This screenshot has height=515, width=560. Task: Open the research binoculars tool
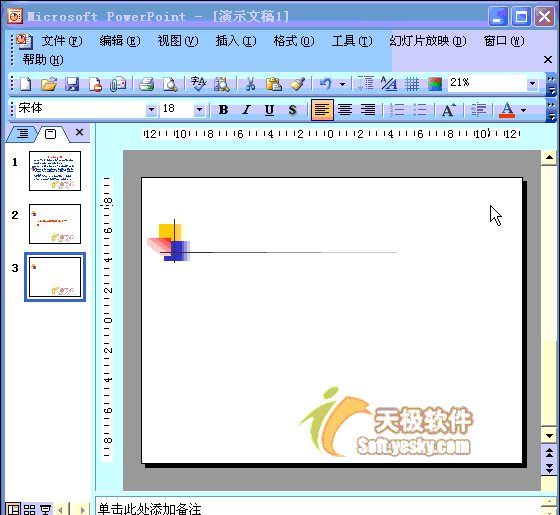221,84
